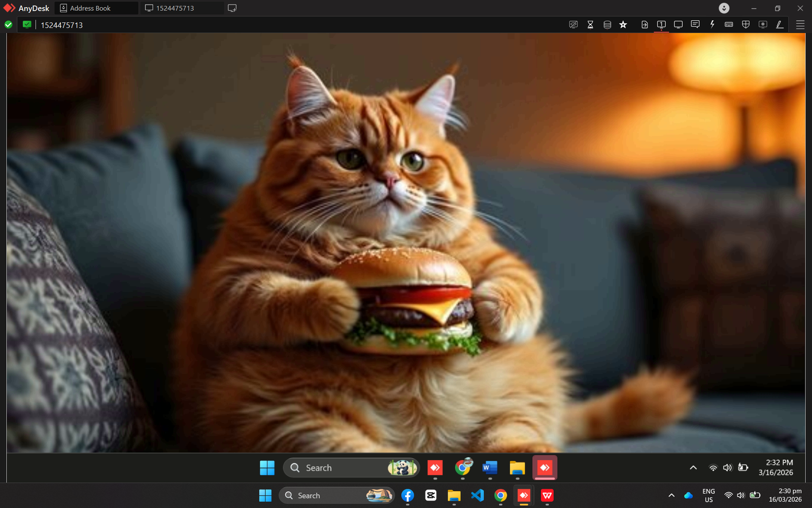Image resolution: width=812 pixels, height=508 pixels.
Task: Open AnyDesk on the remote taskbar
Action: click(435, 468)
